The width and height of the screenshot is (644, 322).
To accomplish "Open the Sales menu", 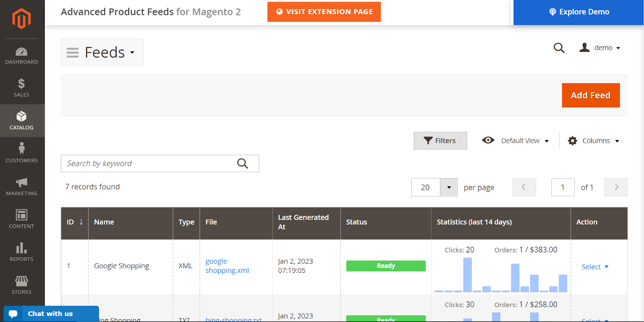I will pyautogui.click(x=22, y=88).
